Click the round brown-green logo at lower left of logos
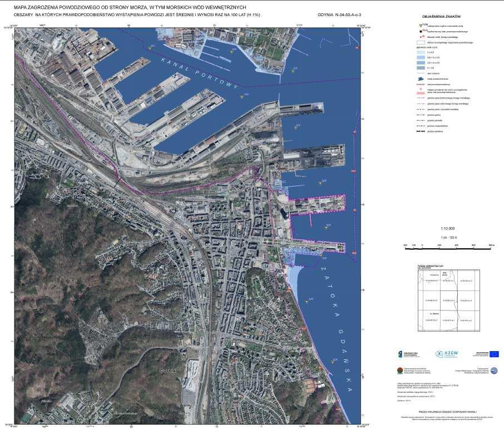The width and height of the screenshot is (504, 434). click(400, 371)
